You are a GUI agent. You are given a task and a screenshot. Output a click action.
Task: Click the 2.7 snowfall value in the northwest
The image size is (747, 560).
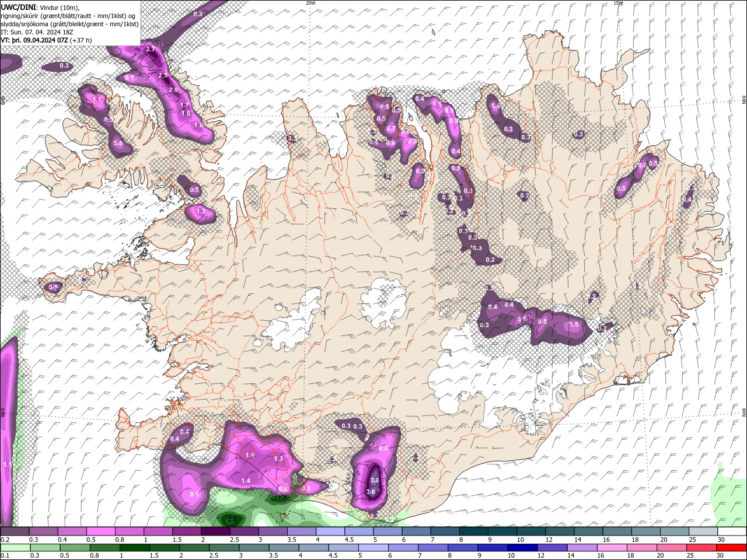[150, 50]
